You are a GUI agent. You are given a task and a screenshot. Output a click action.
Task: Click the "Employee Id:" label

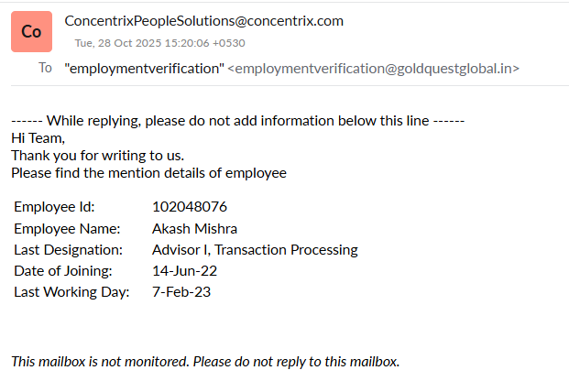(54, 207)
